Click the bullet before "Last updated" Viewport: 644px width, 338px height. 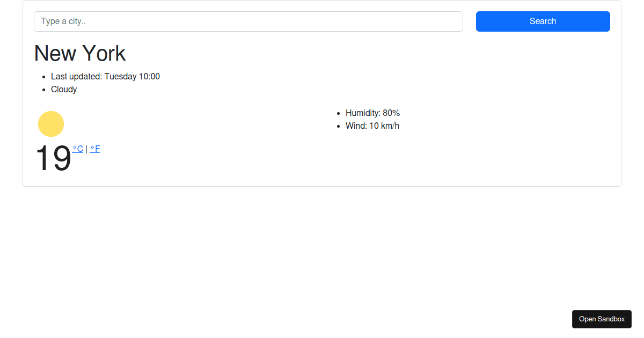coord(43,77)
